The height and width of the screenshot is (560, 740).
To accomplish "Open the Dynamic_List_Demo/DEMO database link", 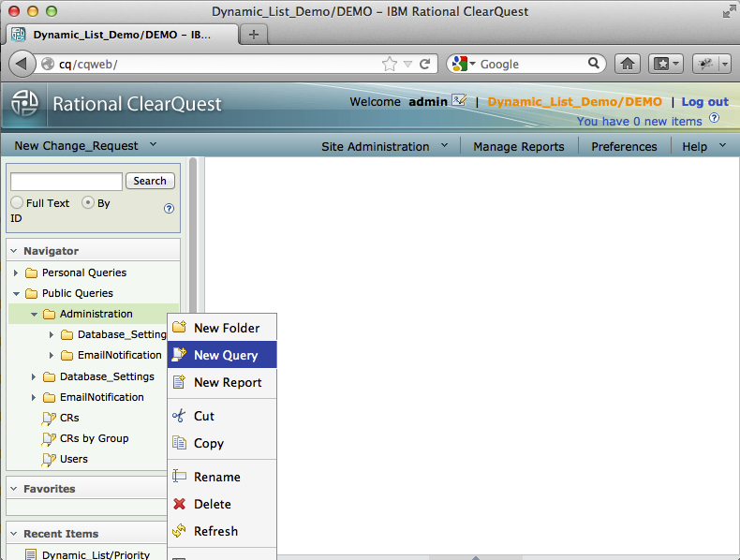I will [574, 101].
